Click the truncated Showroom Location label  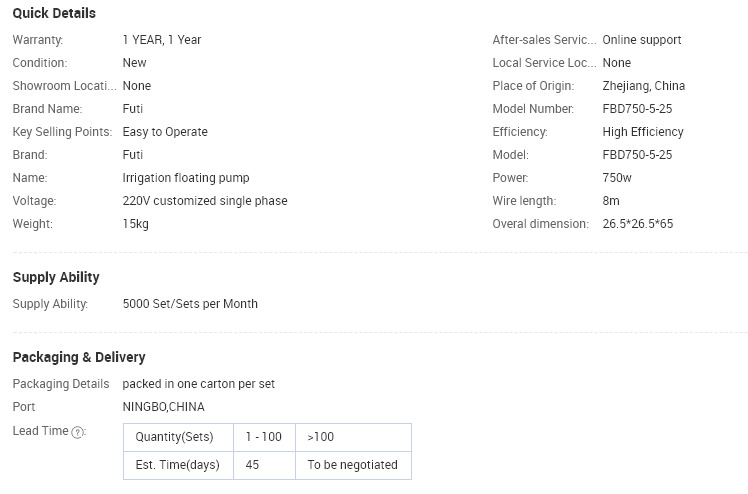pos(64,86)
